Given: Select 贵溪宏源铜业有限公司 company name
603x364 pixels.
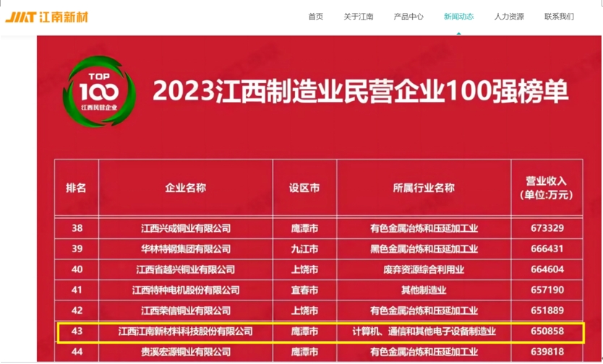Looking at the screenshot, I should (x=186, y=352).
